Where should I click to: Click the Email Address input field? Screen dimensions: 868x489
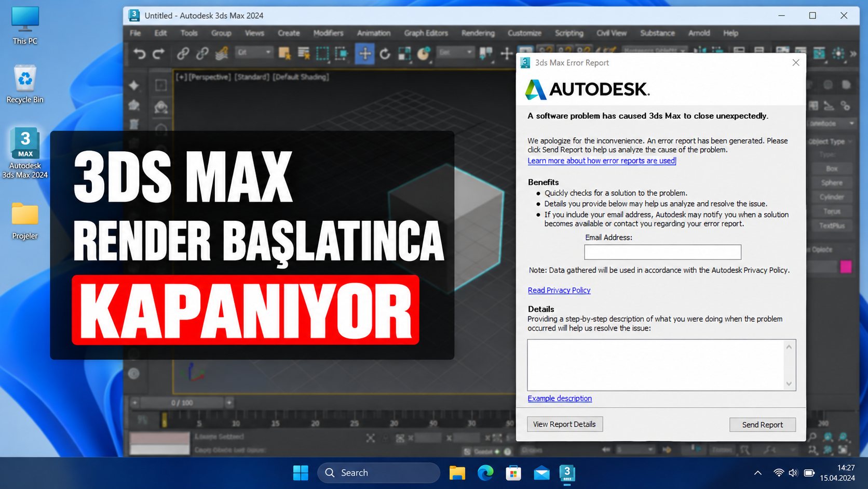click(x=662, y=252)
